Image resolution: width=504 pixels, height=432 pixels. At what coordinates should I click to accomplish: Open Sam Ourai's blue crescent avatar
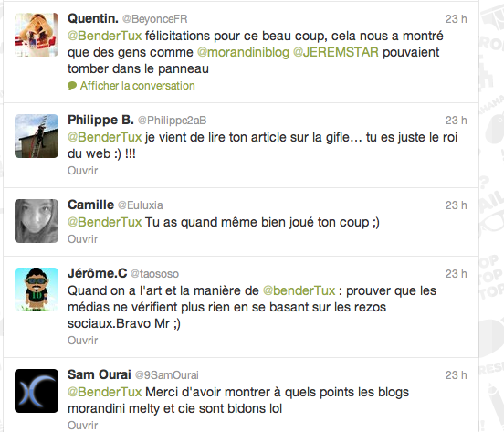37,391
